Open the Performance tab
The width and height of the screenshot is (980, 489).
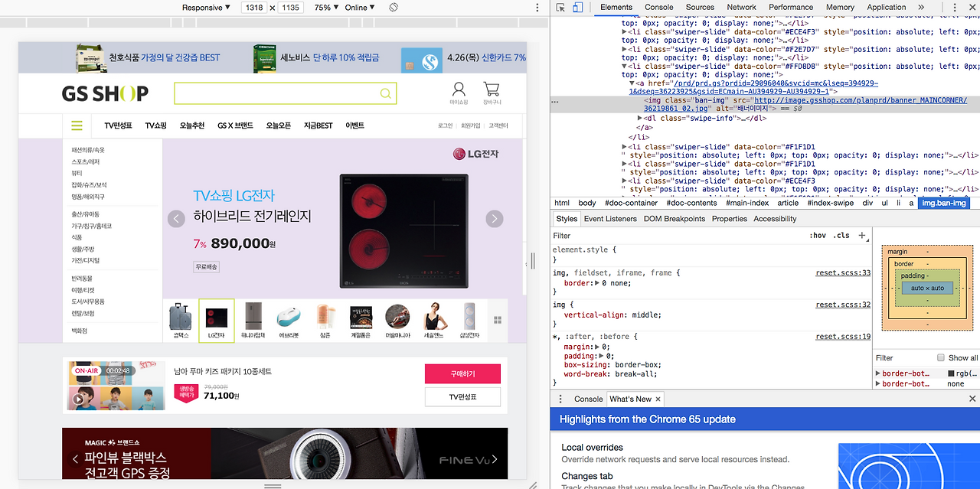791,8
